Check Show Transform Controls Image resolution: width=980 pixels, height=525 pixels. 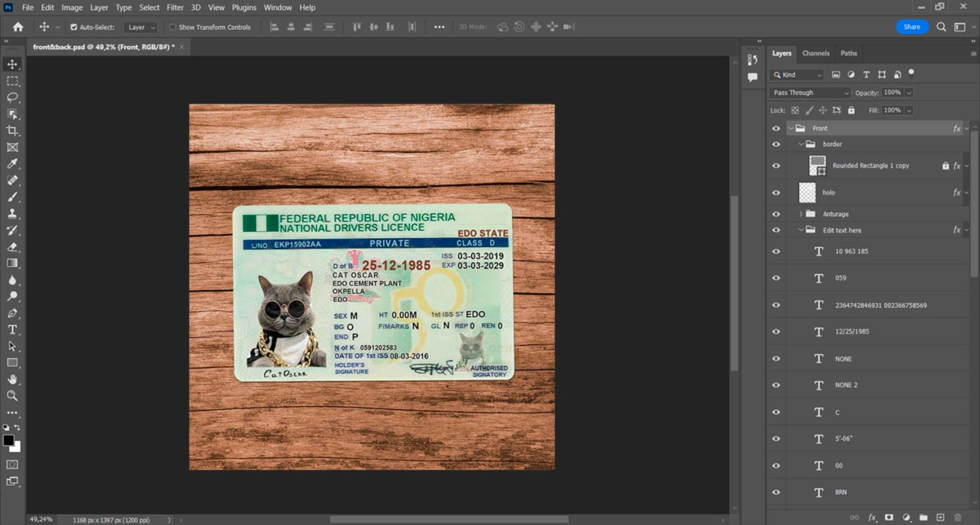tap(173, 27)
